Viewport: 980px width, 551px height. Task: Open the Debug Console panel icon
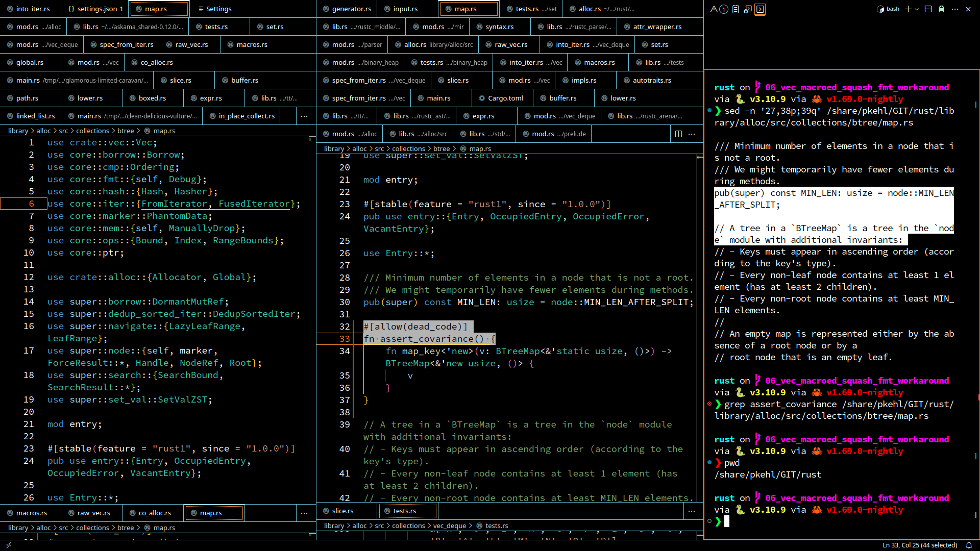click(748, 9)
